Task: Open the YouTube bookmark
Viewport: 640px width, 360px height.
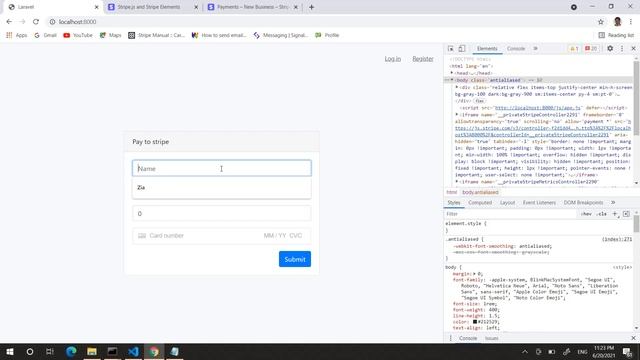Action: coord(78,35)
